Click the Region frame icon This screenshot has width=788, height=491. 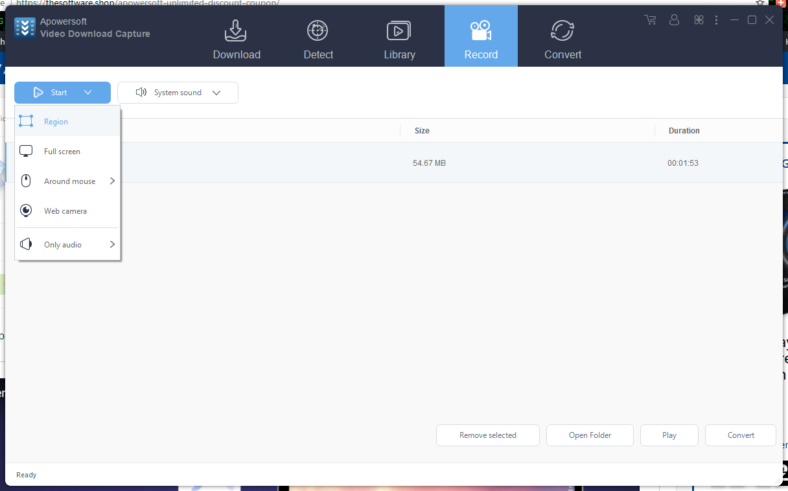26,121
